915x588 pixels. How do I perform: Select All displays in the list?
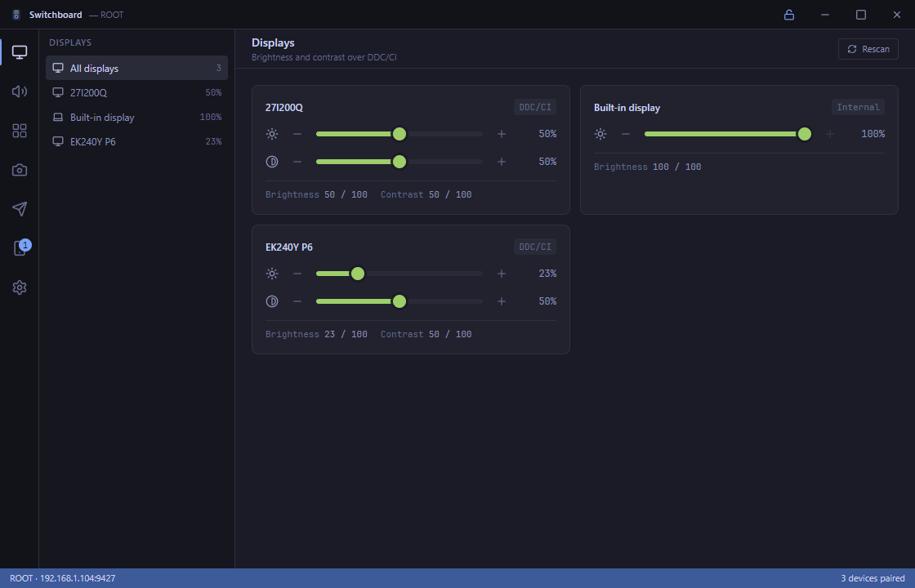136,69
